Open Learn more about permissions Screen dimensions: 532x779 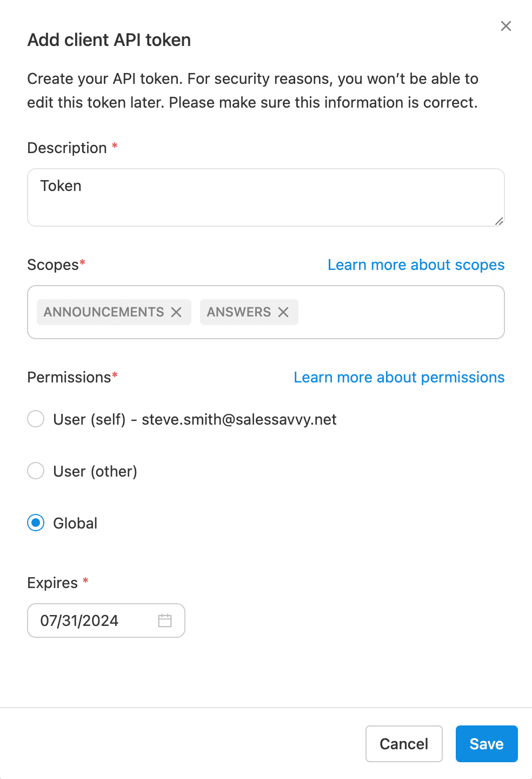[398, 377]
